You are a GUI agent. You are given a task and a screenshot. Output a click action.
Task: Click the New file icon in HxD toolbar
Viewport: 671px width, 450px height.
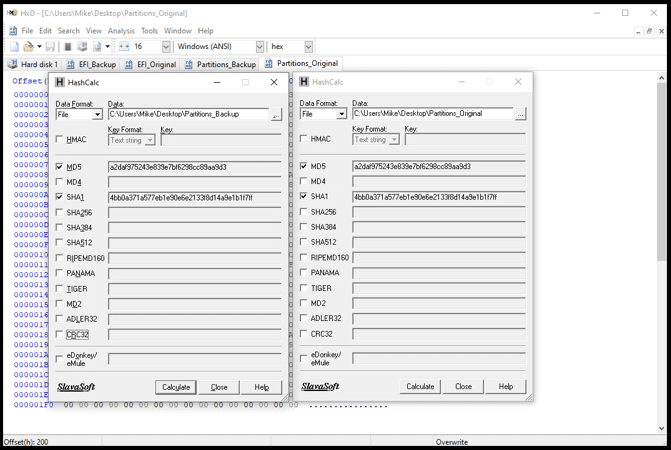(x=14, y=47)
